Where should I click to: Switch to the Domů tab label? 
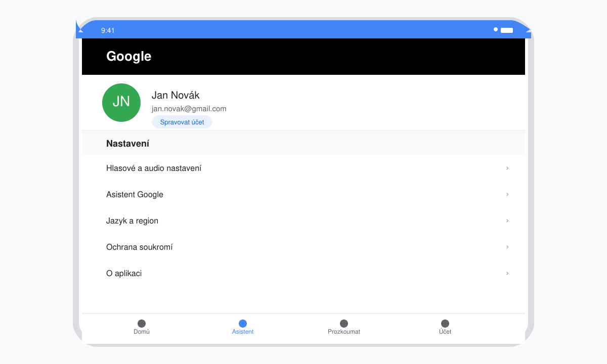click(x=142, y=332)
